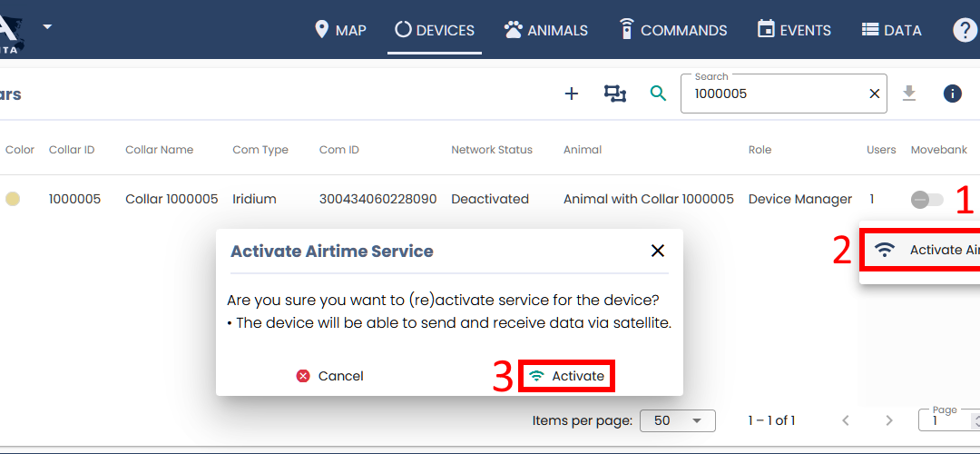Open the Items per page dropdown
The width and height of the screenshot is (980, 454).
tap(677, 420)
